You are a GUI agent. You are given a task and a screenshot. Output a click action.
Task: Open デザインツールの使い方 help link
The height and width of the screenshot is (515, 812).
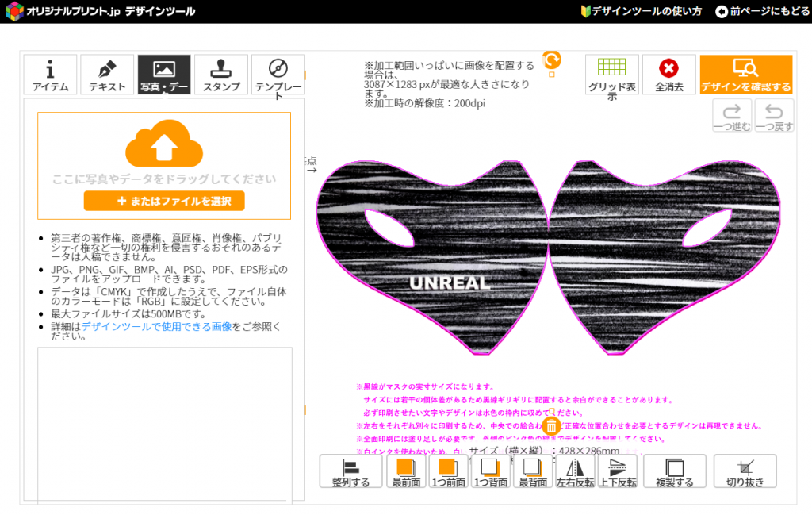pos(641,11)
